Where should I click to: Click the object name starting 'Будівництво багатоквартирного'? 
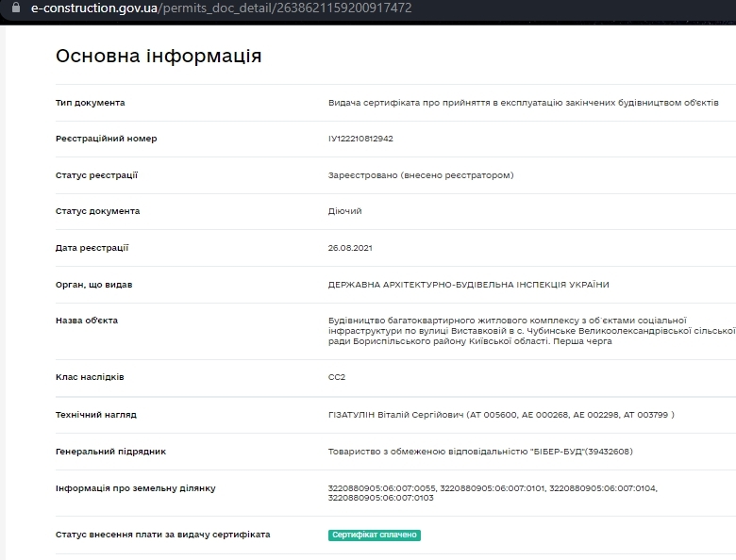tap(532, 331)
